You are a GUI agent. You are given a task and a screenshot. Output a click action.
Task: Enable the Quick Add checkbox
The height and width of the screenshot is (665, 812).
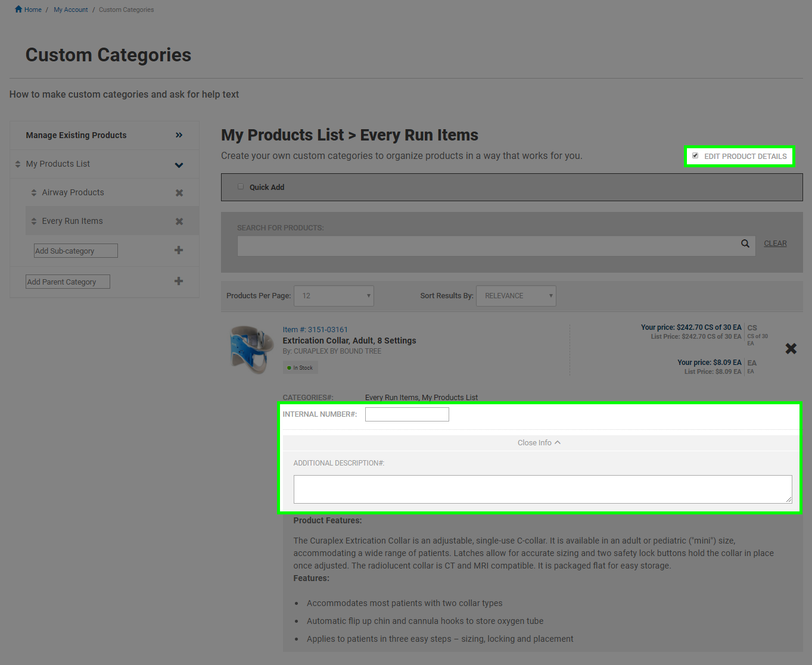[241, 186]
